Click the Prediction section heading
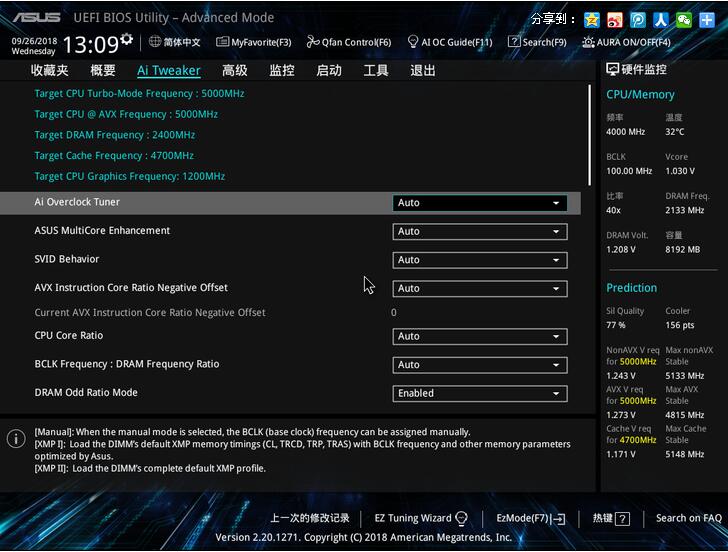This screenshot has height=552, width=728. 631,288
